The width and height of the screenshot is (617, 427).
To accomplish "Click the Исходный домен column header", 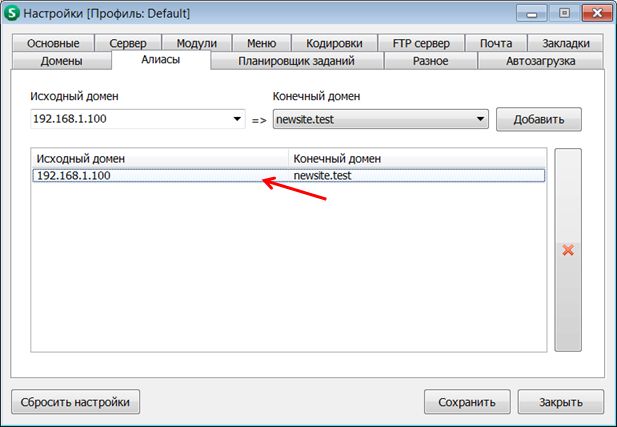I will click(x=159, y=159).
